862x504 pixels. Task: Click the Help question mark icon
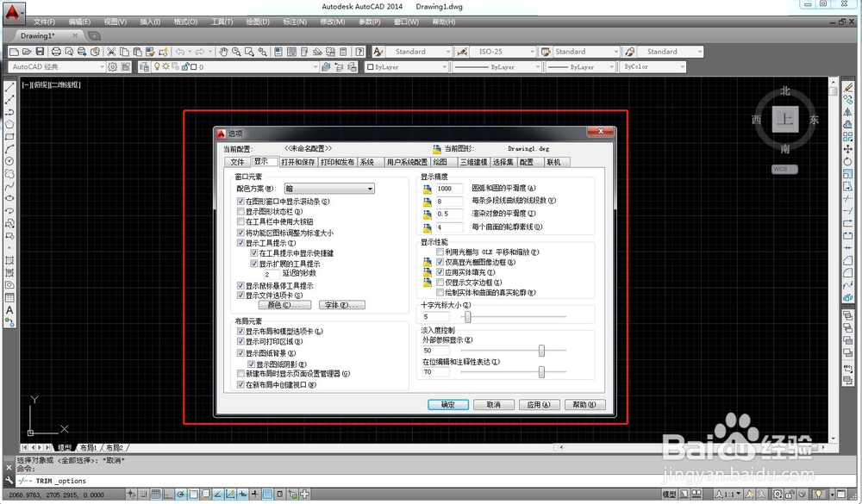click(x=359, y=52)
